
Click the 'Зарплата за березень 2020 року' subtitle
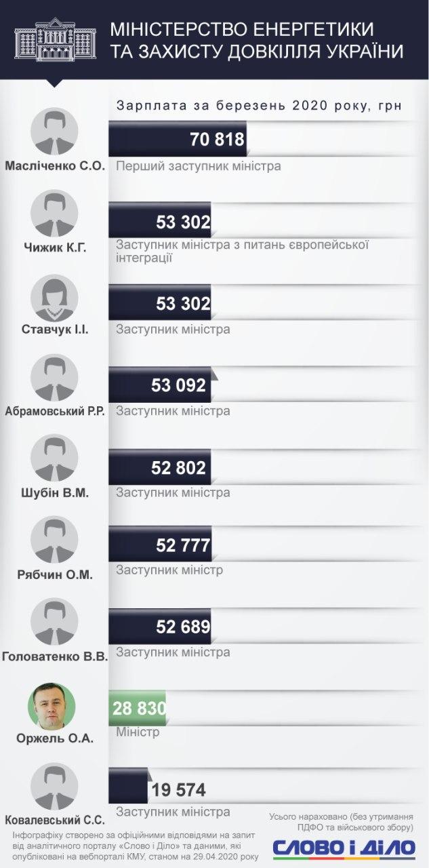258,106
